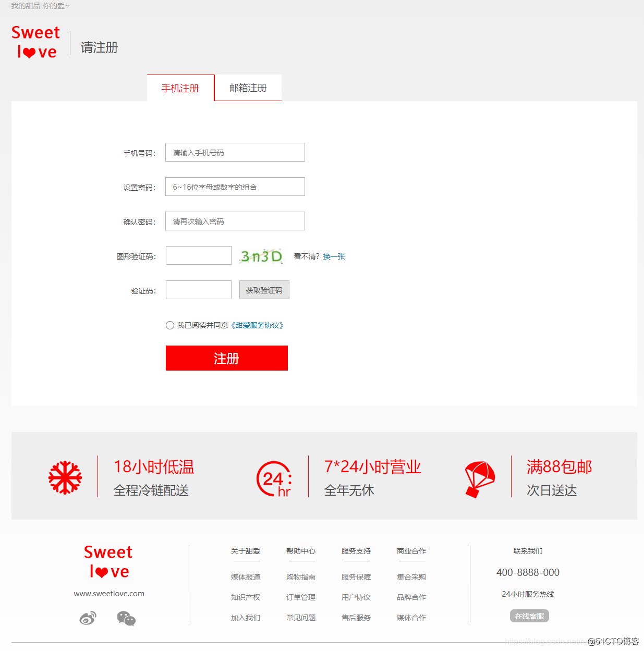Click the 手机号码 phone number input field
The height and width of the screenshot is (651, 644).
[235, 152]
